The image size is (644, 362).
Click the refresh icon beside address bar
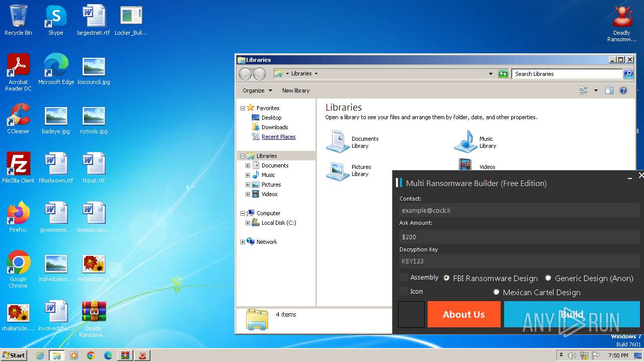503,74
